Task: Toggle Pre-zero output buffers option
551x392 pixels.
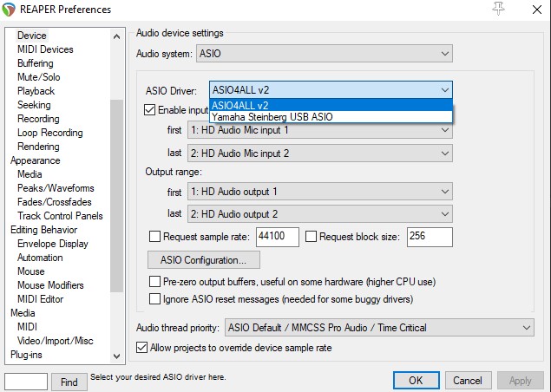Action: [155, 282]
